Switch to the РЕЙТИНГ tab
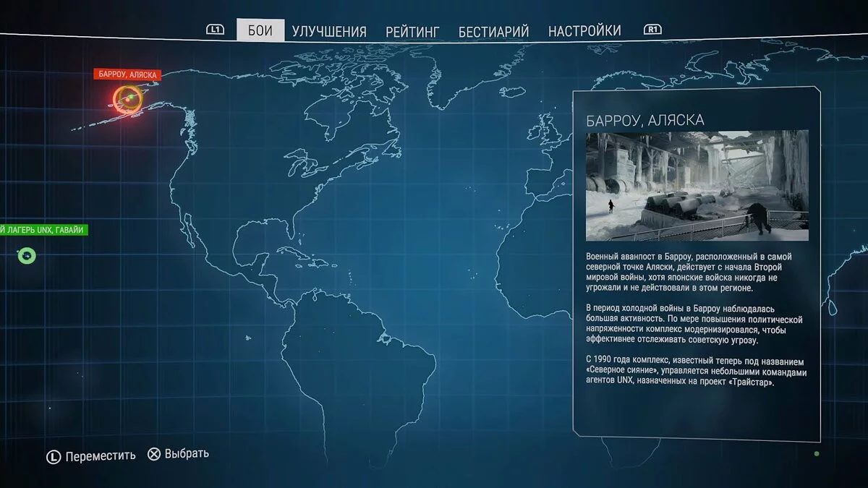Image resolution: width=868 pixels, height=488 pixels. click(412, 31)
